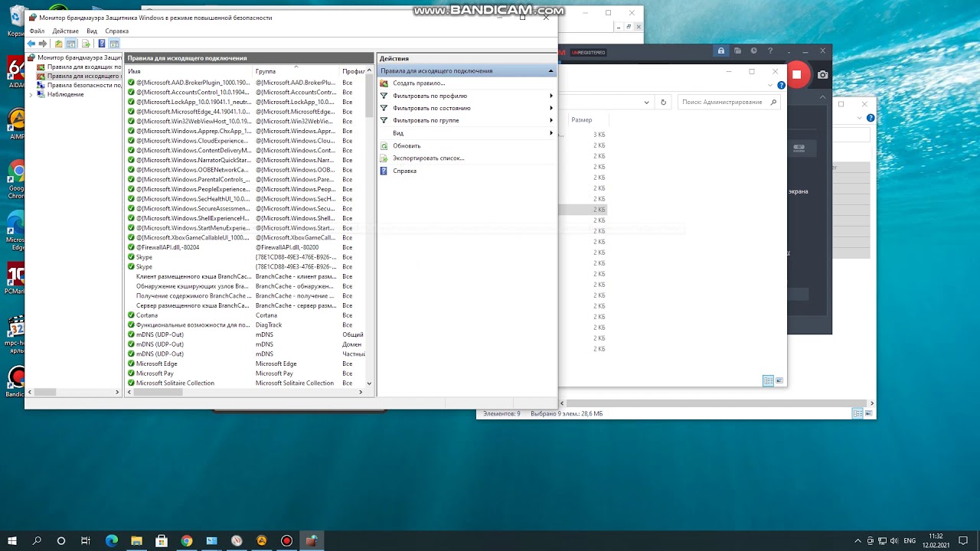Screen dimensions: 980x551
Task: Click the Create rule icon in Actions pane
Action: (x=384, y=83)
